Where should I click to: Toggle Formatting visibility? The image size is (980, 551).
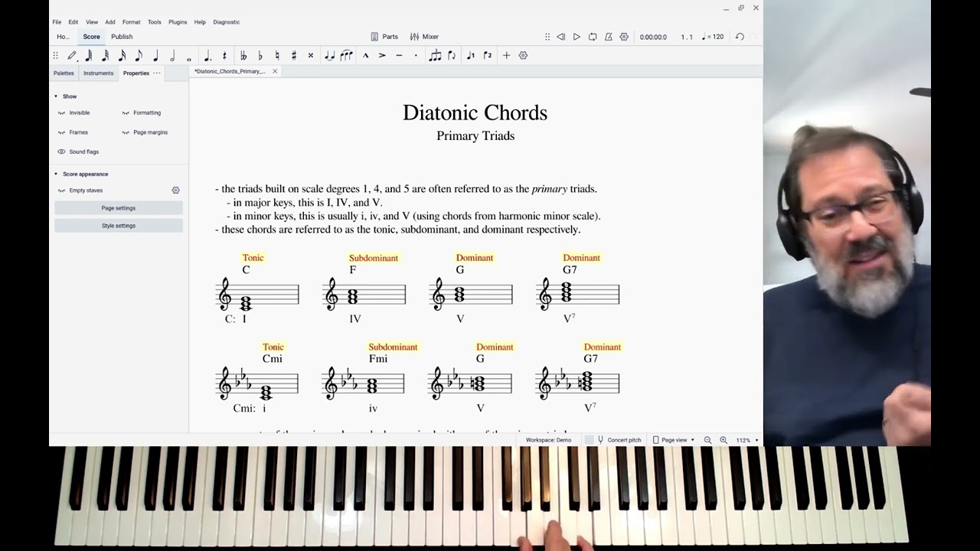tap(141, 112)
